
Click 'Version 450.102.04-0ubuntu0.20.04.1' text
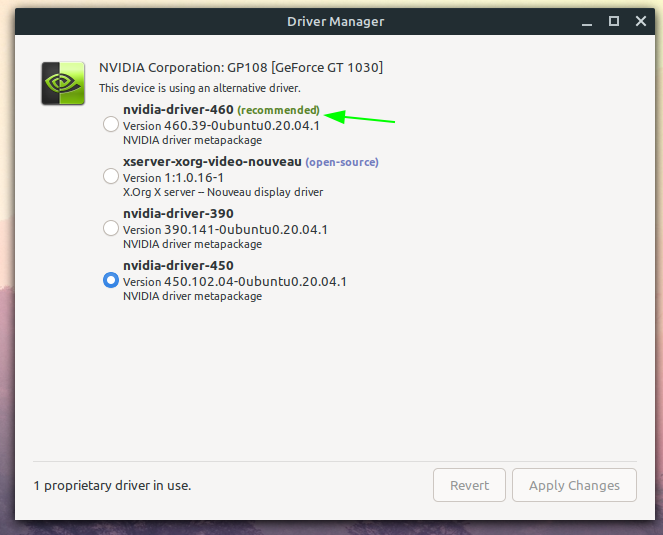coord(235,282)
